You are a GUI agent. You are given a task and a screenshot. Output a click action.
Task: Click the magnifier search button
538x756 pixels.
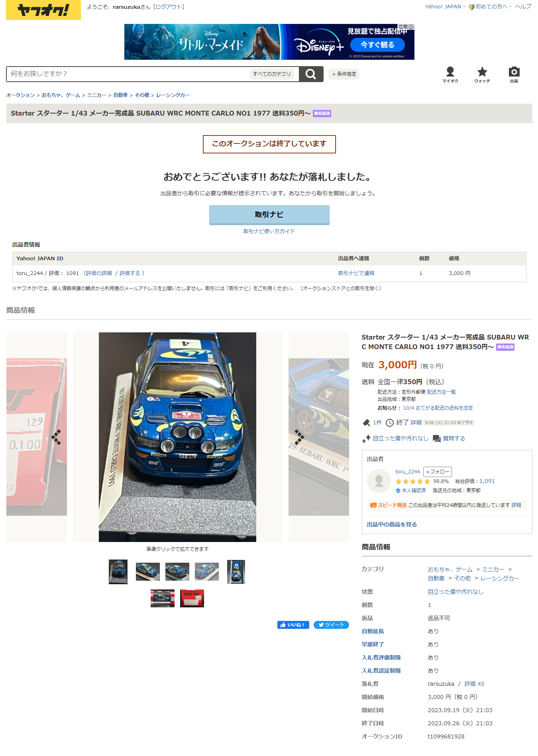[x=311, y=74]
